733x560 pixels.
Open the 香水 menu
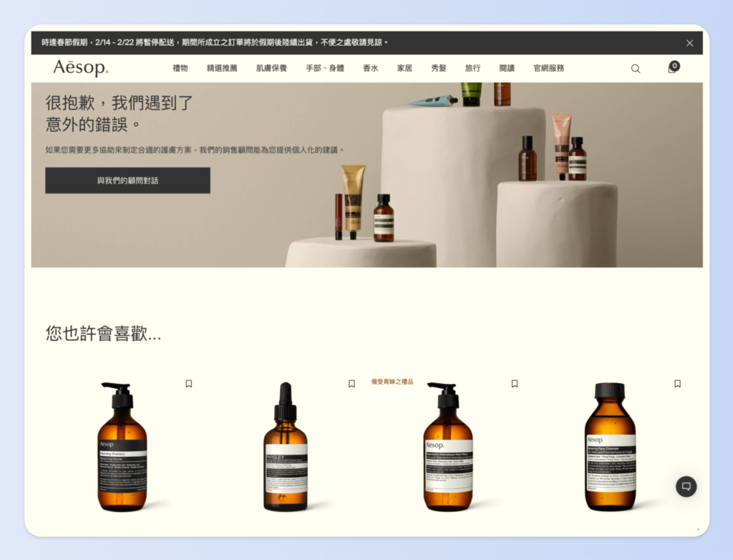pyautogui.click(x=370, y=68)
